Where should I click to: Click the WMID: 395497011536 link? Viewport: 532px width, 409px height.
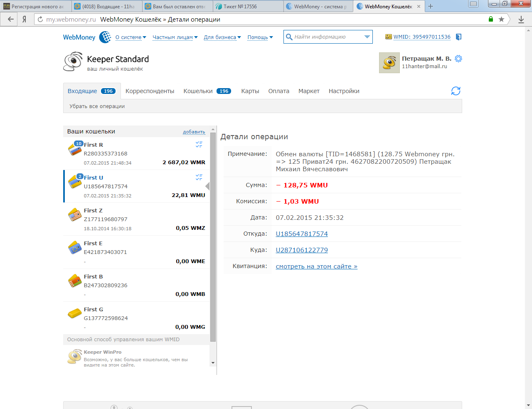pyautogui.click(x=422, y=37)
